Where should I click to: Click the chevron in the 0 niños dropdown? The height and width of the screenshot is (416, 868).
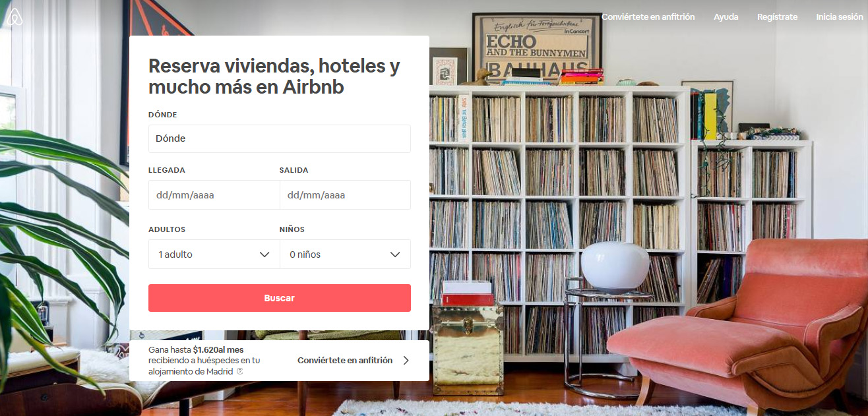(x=395, y=254)
